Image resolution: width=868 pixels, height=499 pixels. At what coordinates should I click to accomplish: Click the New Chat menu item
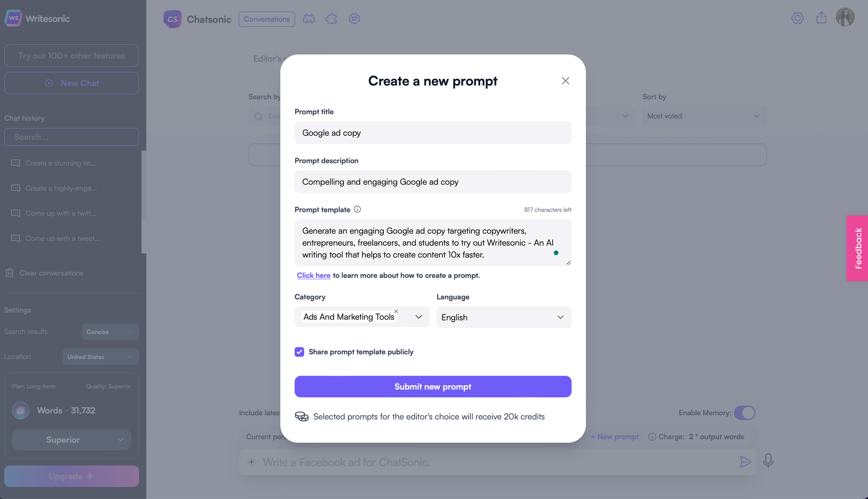pyautogui.click(x=71, y=83)
